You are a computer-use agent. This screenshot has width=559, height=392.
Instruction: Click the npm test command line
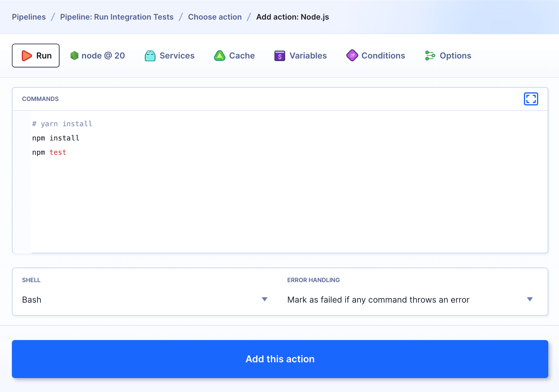tap(49, 152)
